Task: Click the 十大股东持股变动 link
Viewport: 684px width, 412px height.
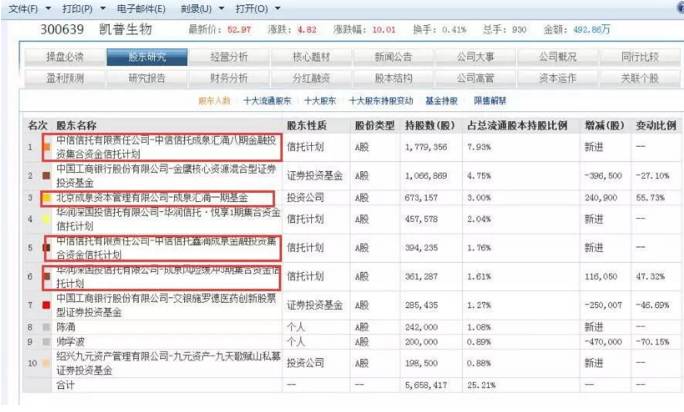Action: (381, 101)
